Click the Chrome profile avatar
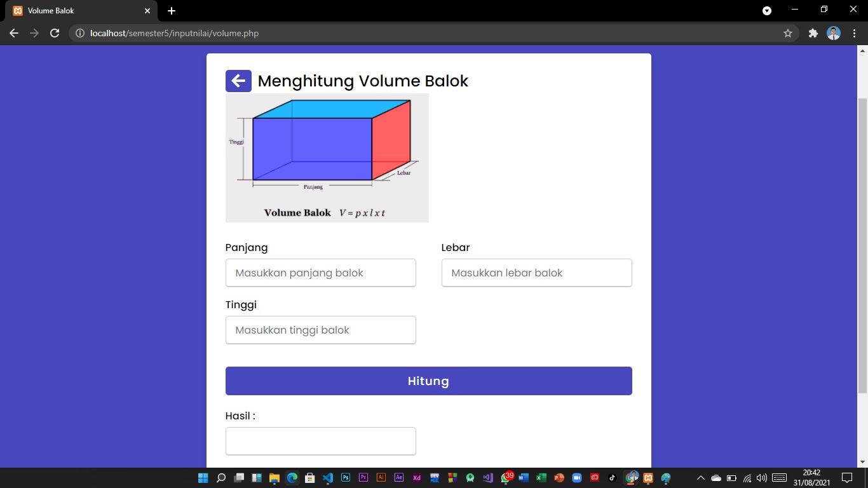868x488 pixels. tap(833, 32)
